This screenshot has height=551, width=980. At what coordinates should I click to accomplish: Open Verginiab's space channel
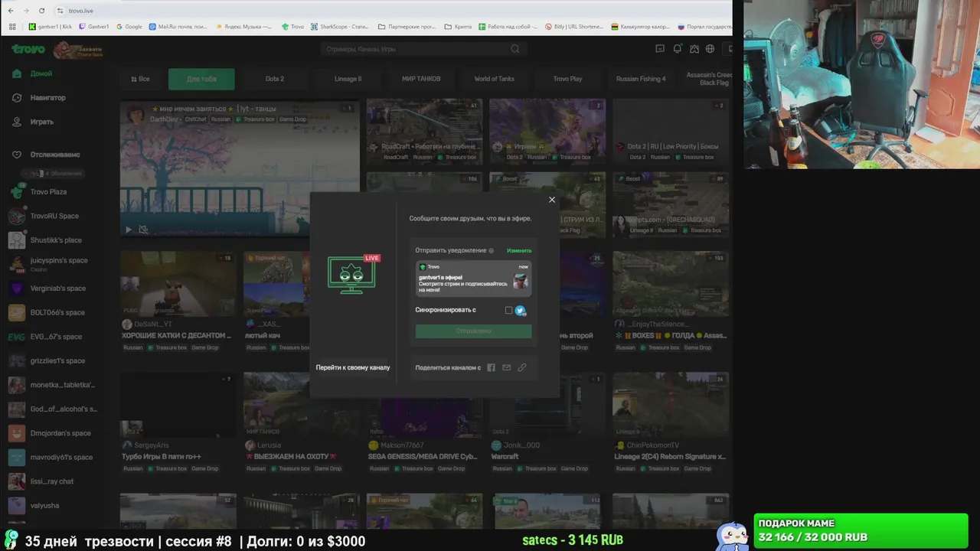tap(57, 289)
